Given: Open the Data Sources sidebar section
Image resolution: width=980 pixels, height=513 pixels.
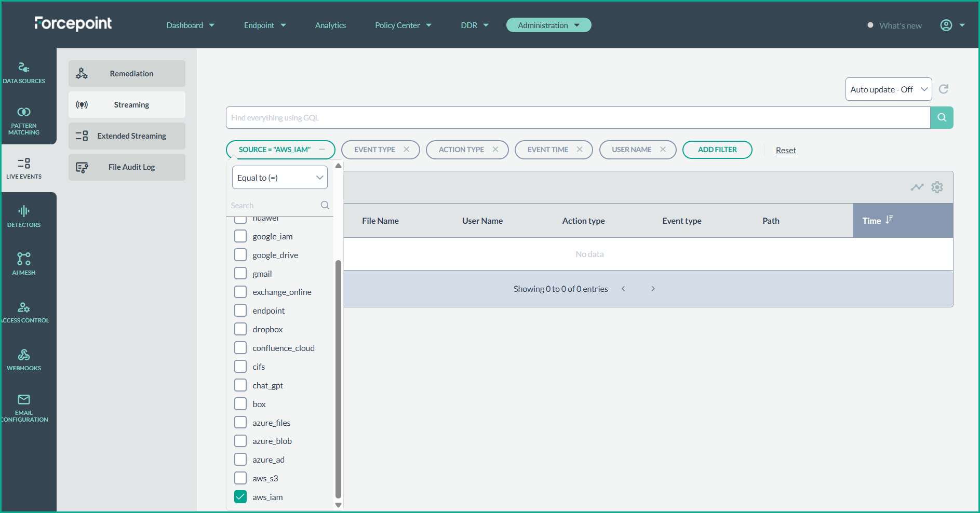Looking at the screenshot, I should (x=24, y=73).
